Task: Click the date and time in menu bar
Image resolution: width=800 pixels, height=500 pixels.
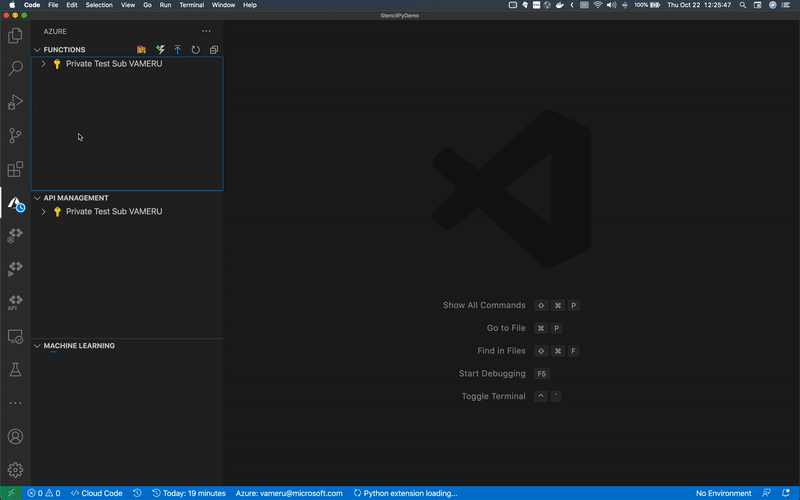Action: point(699,5)
